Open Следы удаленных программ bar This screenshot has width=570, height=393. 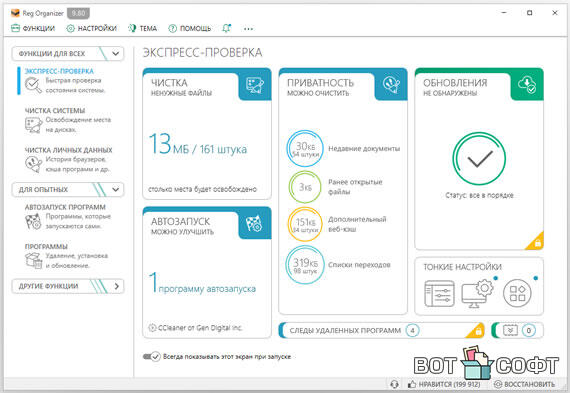coord(381,330)
